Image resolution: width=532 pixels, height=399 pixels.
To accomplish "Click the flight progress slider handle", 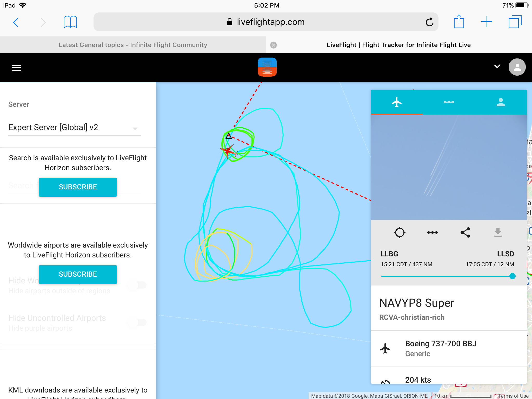I will tap(512, 276).
